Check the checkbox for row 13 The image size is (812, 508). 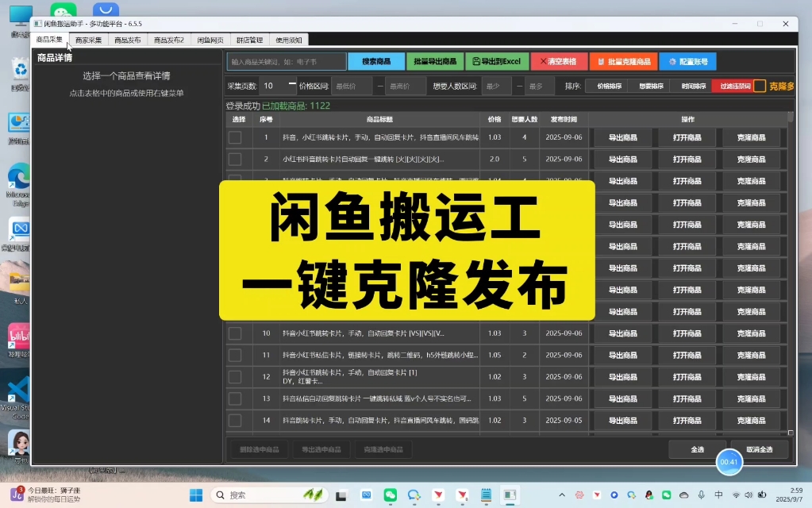point(235,398)
